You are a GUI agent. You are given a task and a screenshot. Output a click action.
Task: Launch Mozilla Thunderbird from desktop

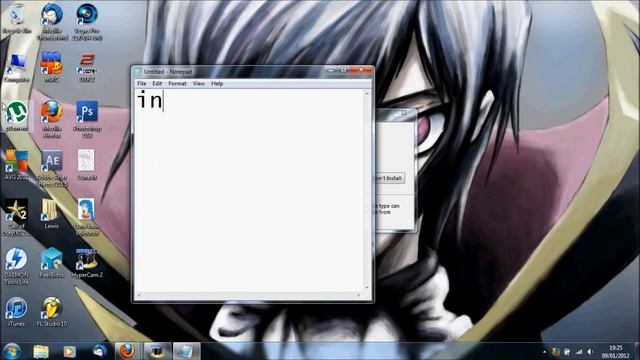[x=52, y=21]
